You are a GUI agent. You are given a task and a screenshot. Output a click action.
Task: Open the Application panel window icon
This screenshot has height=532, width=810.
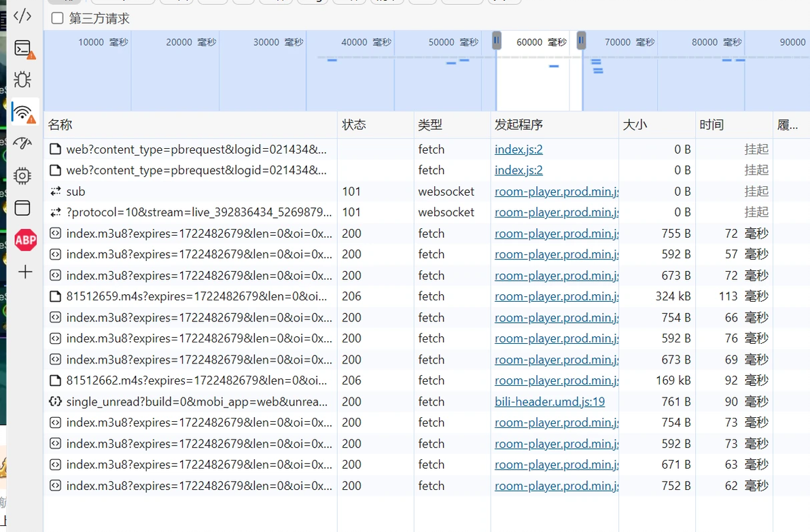22,208
